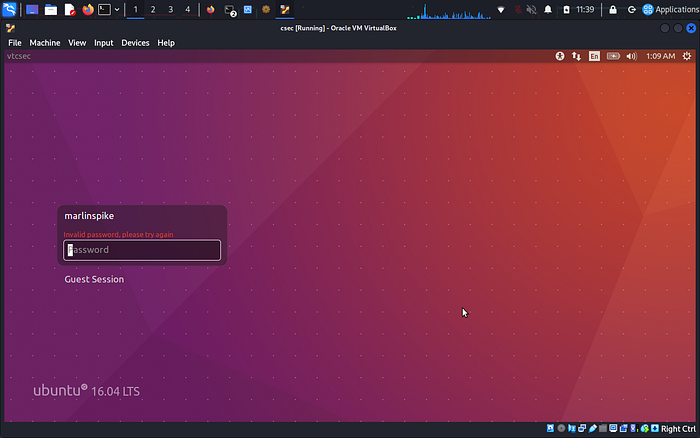Click the Kali notification bell icon
Screen dimensions: 700x438
(548, 9)
